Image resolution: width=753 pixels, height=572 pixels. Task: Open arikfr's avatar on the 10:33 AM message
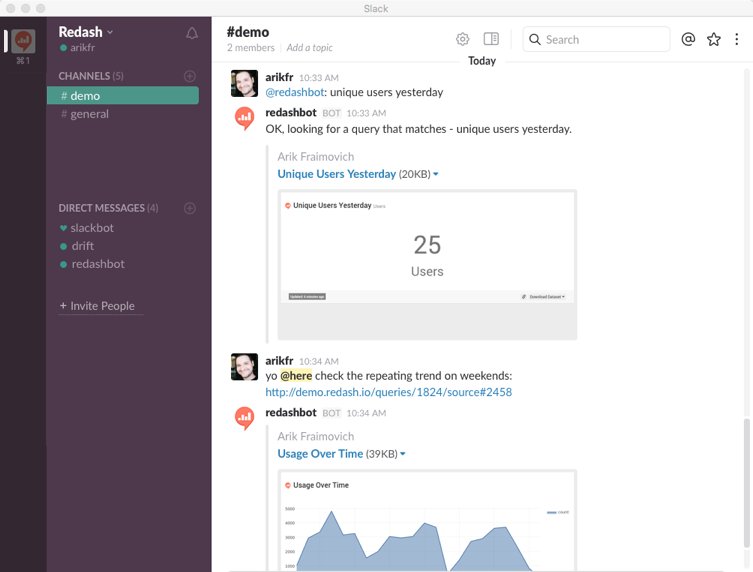click(244, 84)
